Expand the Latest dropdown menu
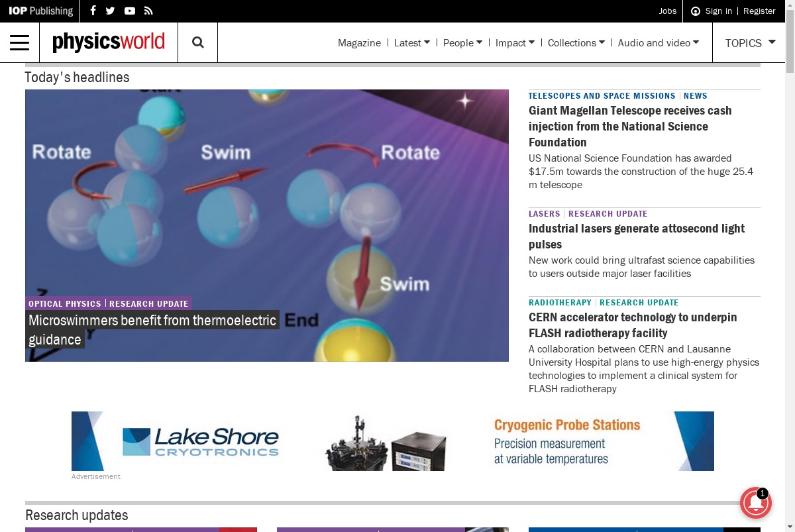The width and height of the screenshot is (795, 532). pyautogui.click(x=412, y=43)
